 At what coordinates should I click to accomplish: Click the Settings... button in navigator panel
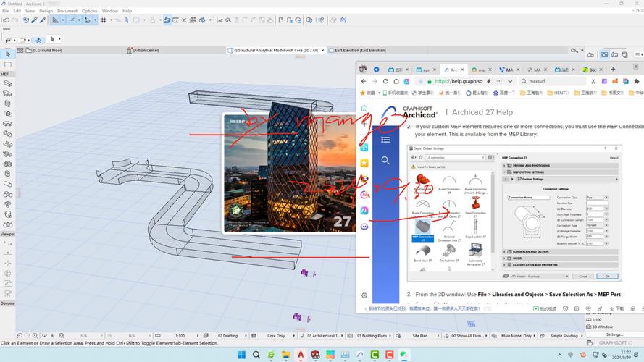614,334
